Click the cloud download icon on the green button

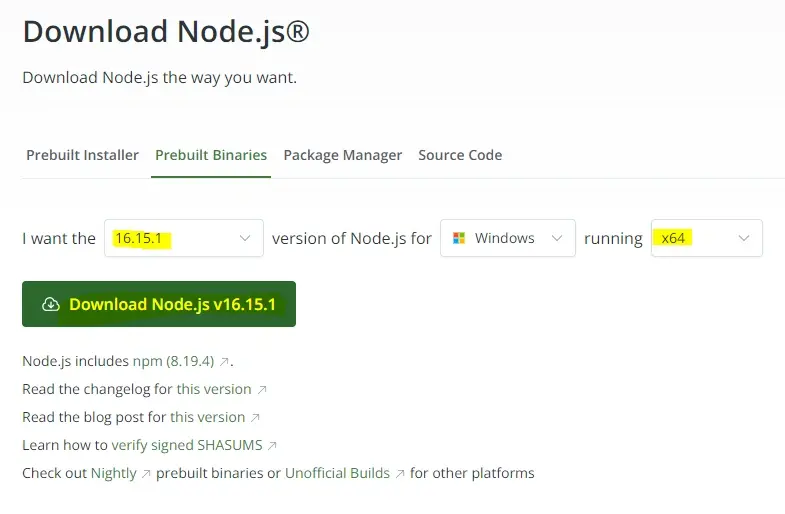coord(51,304)
